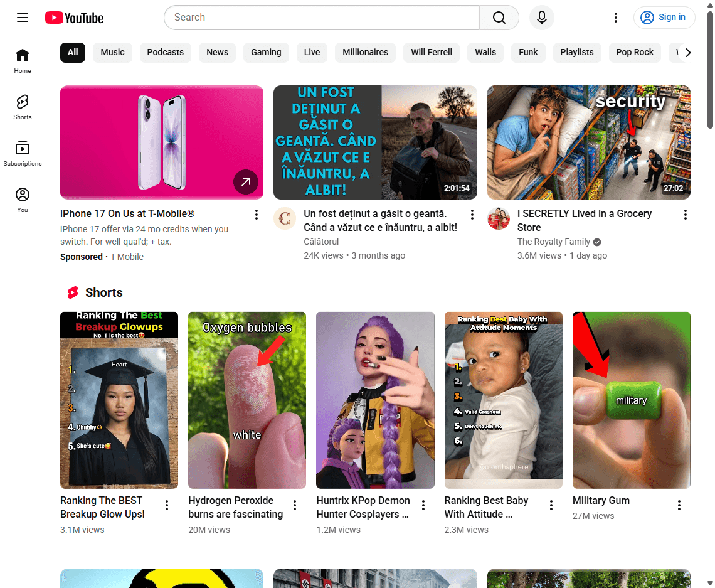Open Hydrogen Peroxide burns short title
This screenshot has width=715, height=588.
click(x=236, y=507)
